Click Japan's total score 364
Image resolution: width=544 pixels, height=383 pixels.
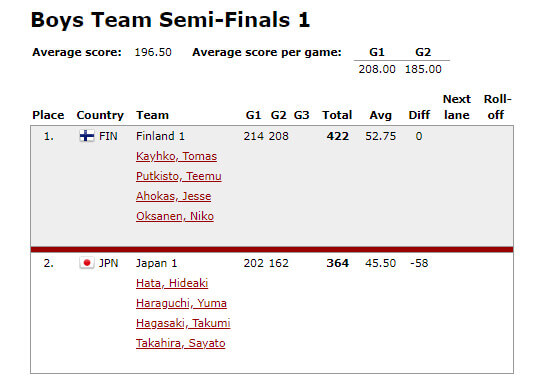pos(337,263)
